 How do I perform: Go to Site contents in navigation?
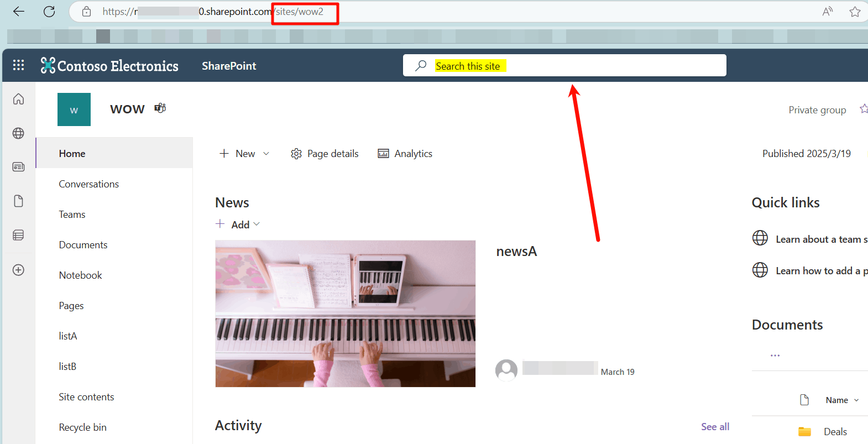(86, 397)
